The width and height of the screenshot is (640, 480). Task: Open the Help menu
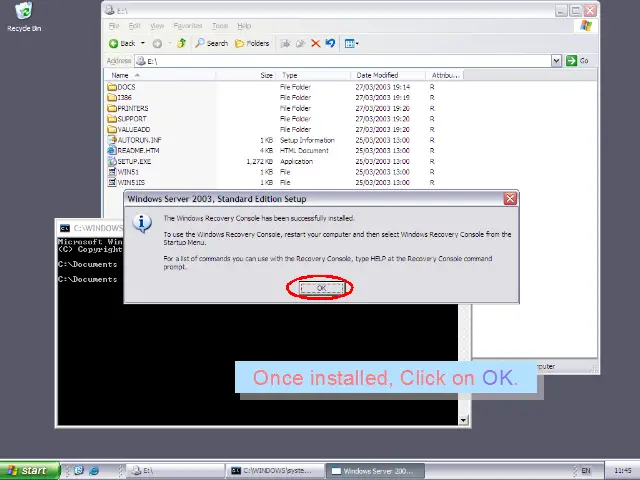pos(244,26)
